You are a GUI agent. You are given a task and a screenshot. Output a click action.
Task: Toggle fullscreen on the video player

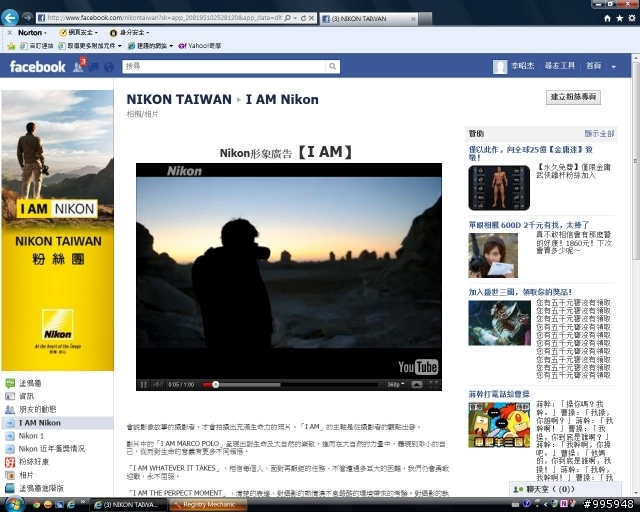(x=433, y=384)
